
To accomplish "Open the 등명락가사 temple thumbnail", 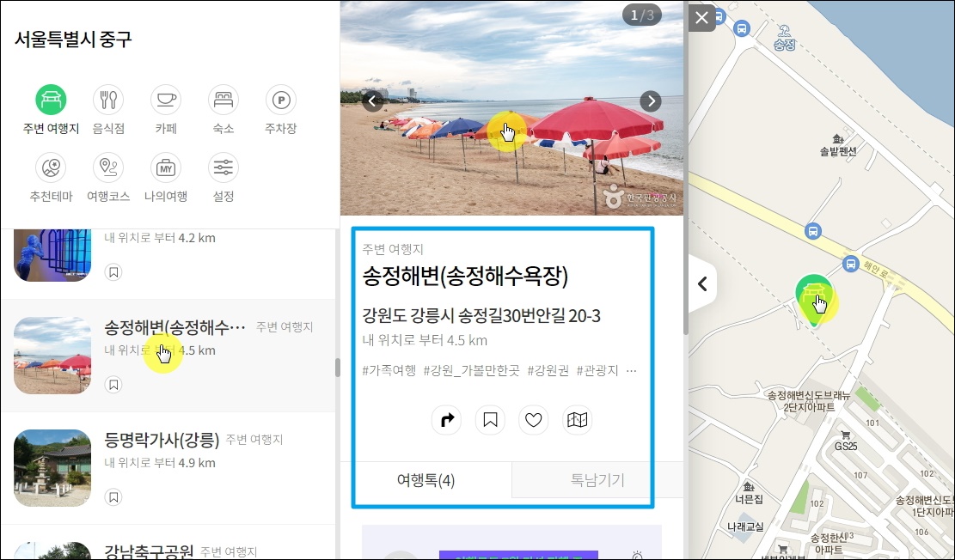I will [x=52, y=468].
